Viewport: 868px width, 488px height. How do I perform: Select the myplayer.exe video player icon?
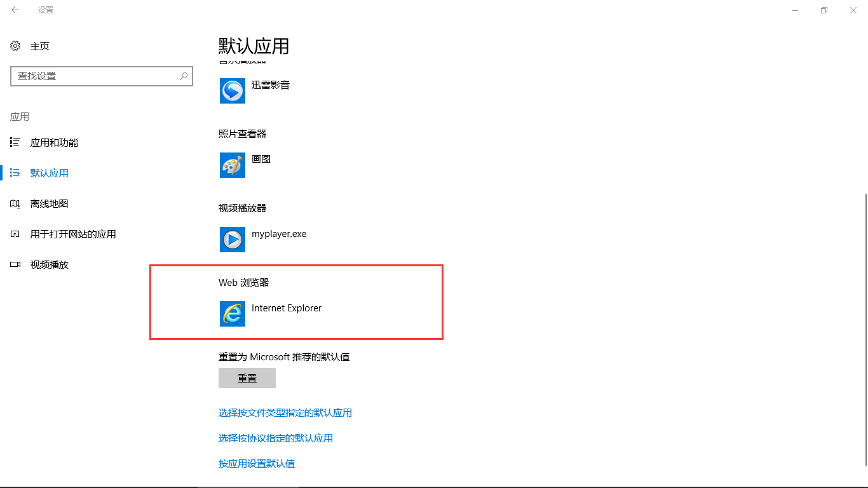coord(232,240)
